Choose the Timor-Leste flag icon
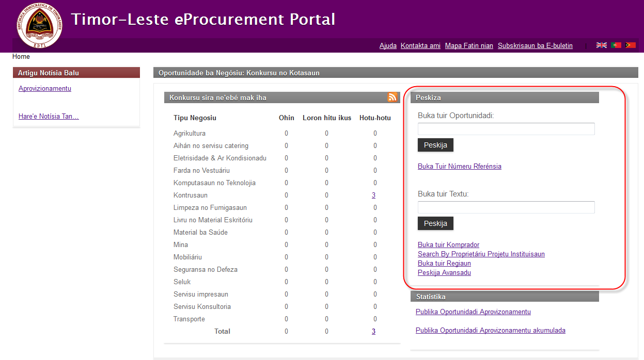This screenshot has height=360, width=644. (x=631, y=45)
